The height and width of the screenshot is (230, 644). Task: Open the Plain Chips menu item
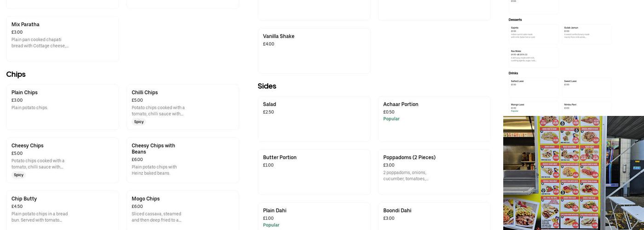click(x=62, y=107)
